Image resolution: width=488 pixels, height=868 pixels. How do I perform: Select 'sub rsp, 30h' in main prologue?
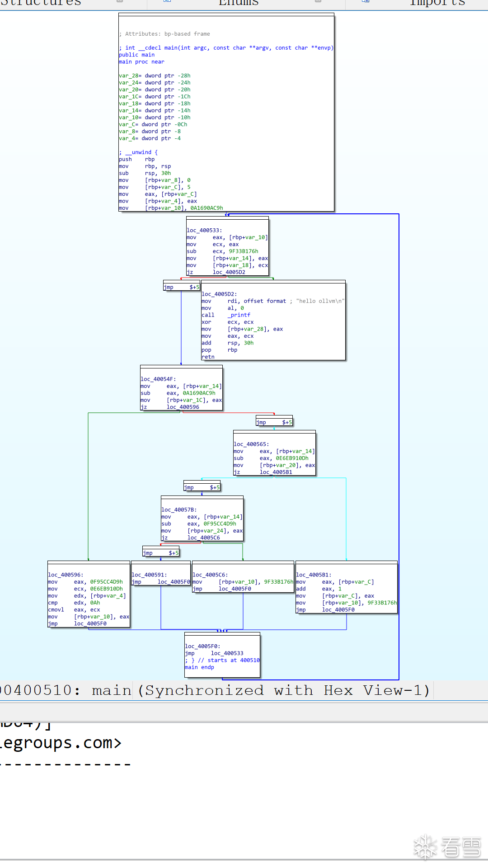145,173
